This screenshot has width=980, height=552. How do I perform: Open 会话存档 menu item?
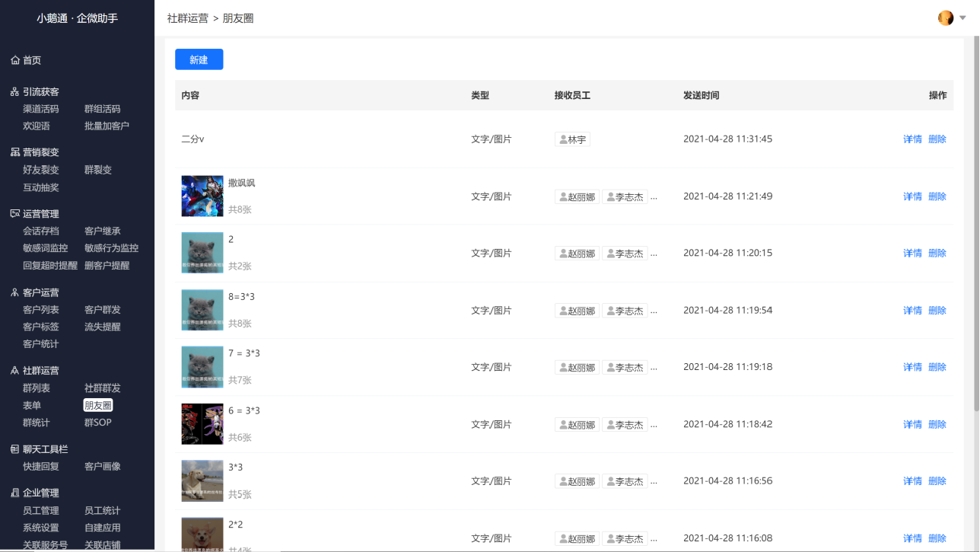[41, 231]
